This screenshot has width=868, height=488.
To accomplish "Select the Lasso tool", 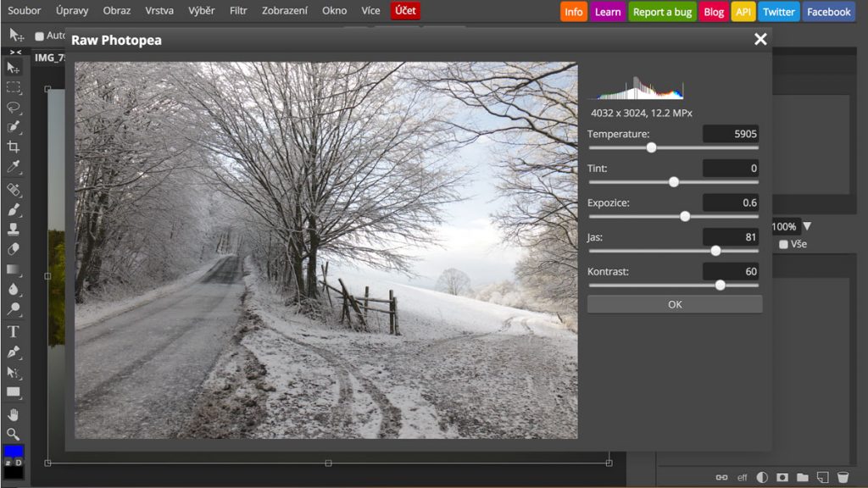I will (14, 108).
